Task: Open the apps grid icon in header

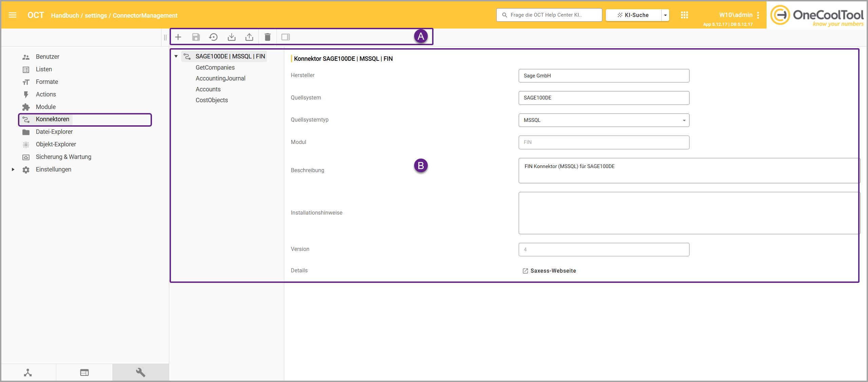Action: point(684,15)
